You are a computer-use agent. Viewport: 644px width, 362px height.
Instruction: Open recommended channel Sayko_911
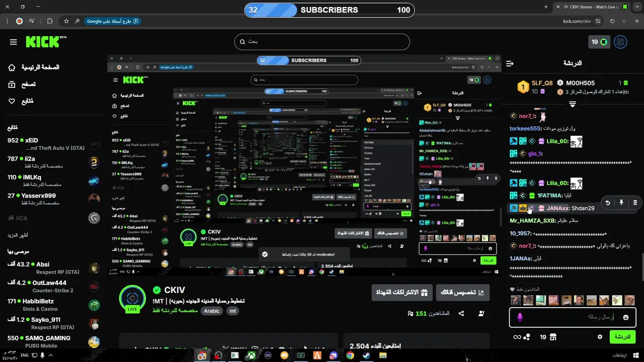53,323
